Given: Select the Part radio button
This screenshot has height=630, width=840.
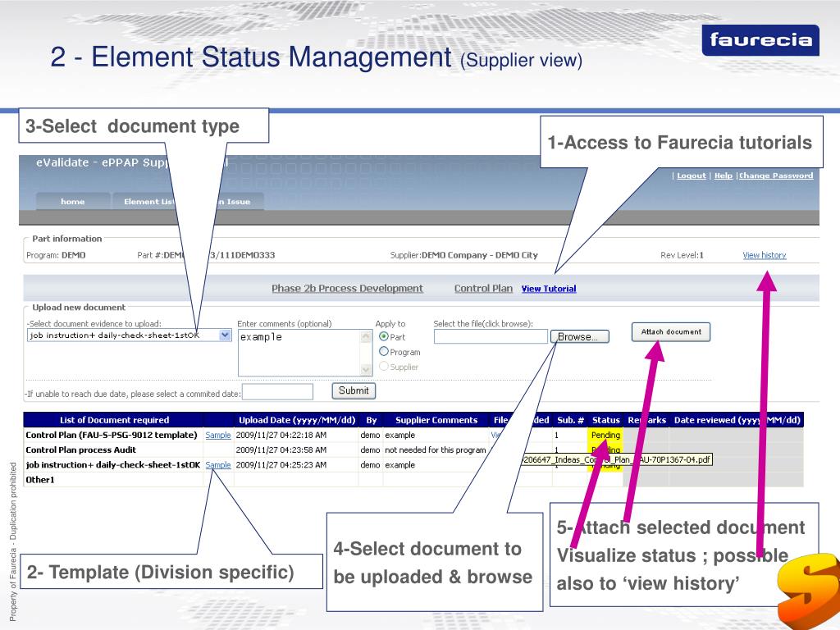Looking at the screenshot, I should [x=384, y=336].
